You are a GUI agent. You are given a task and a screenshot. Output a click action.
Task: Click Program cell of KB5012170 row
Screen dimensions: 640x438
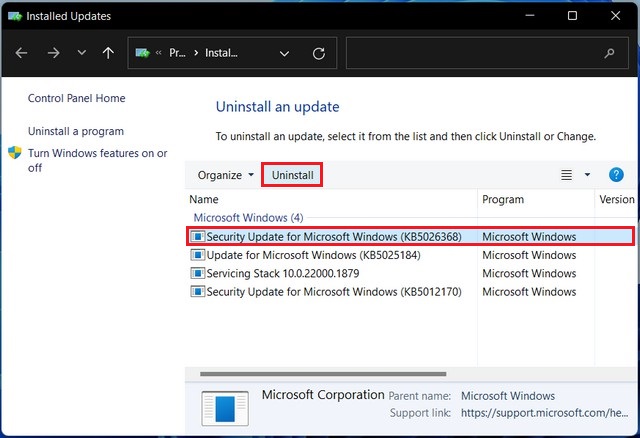point(529,292)
